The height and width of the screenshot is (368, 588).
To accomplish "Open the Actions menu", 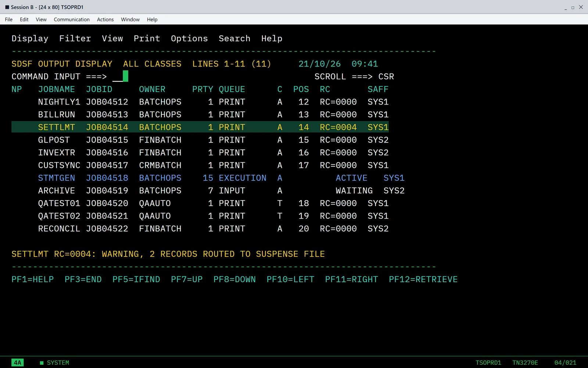I will [x=105, y=20].
